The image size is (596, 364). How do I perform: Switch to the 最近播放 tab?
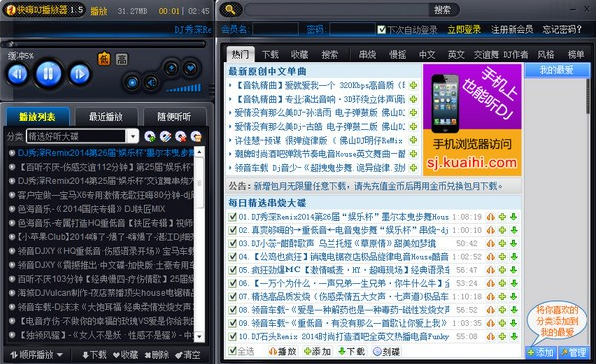tap(106, 117)
